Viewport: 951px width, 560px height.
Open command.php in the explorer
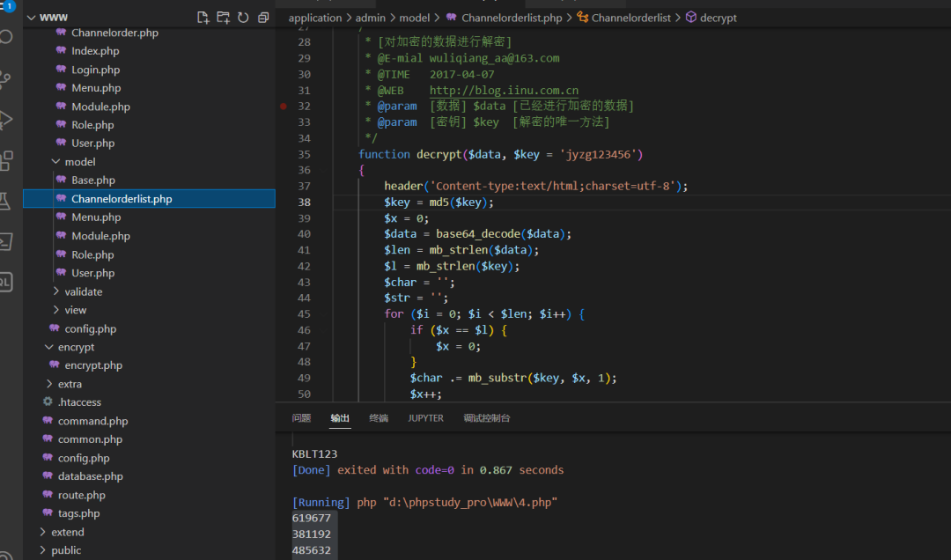click(x=92, y=421)
